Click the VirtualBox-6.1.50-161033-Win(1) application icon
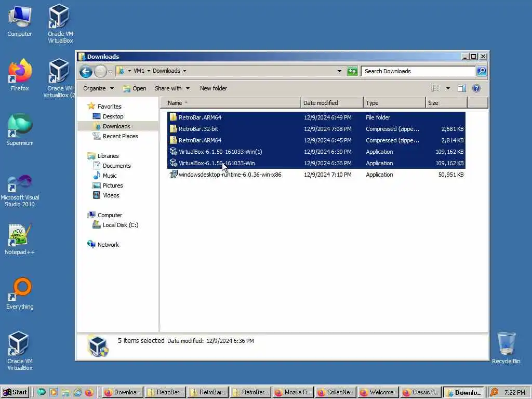Viewport: 532px width, 399px height. [x=174, y=151]
